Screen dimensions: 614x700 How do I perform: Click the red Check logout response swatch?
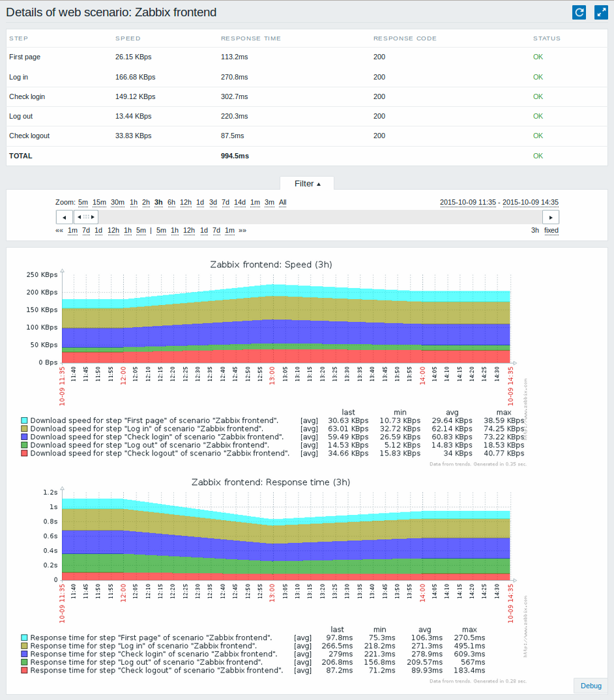pos(24,670)
